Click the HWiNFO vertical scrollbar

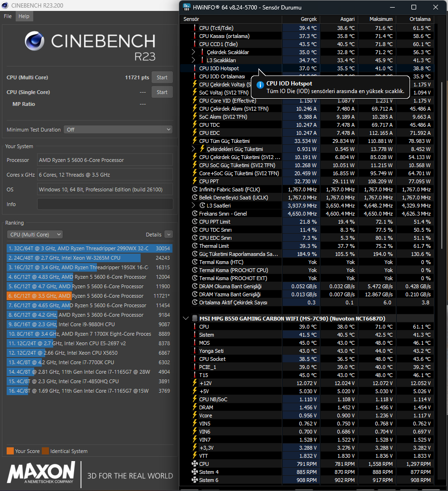click(442, 166)
